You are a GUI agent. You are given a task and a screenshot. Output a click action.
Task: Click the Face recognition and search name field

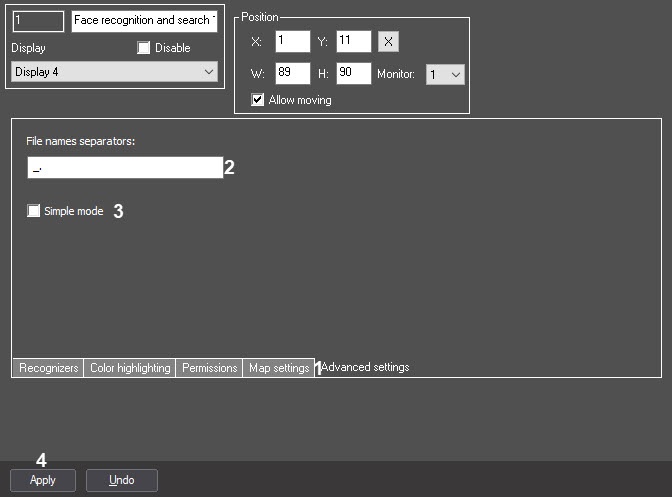(143, 21)
